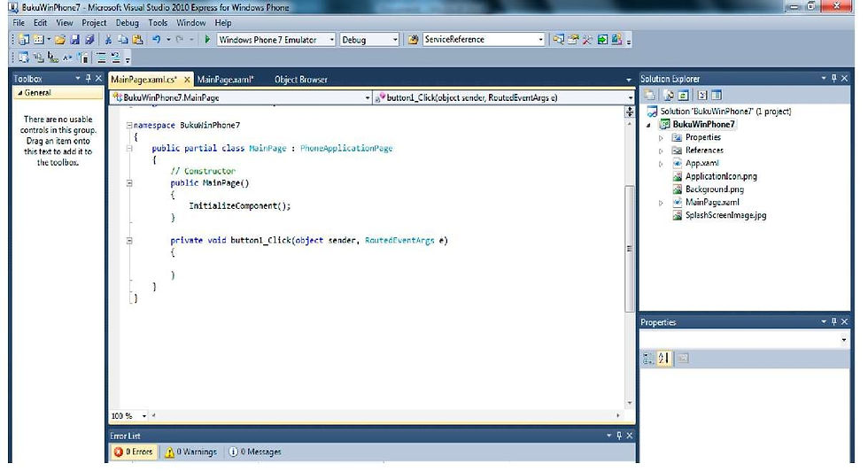Open Properties window from the toolbar icon
868x471 pixels.
pyautogui.click(x=573, y=40)
